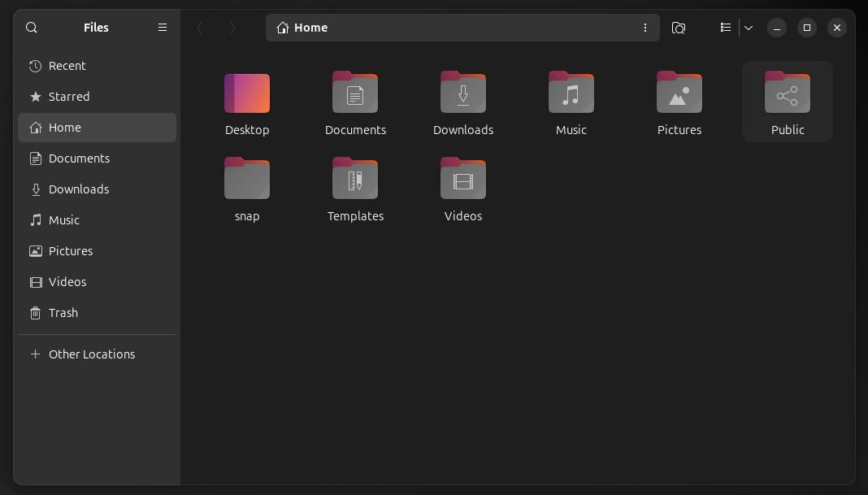Viewport: 868px width, 495px height.
Task: Open the view options dropdown chevron
Action: [x=748, y=27]
